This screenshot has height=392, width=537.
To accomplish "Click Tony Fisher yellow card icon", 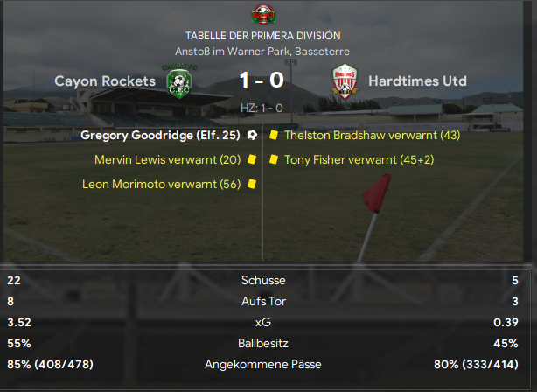I will (x=273, y=159).
